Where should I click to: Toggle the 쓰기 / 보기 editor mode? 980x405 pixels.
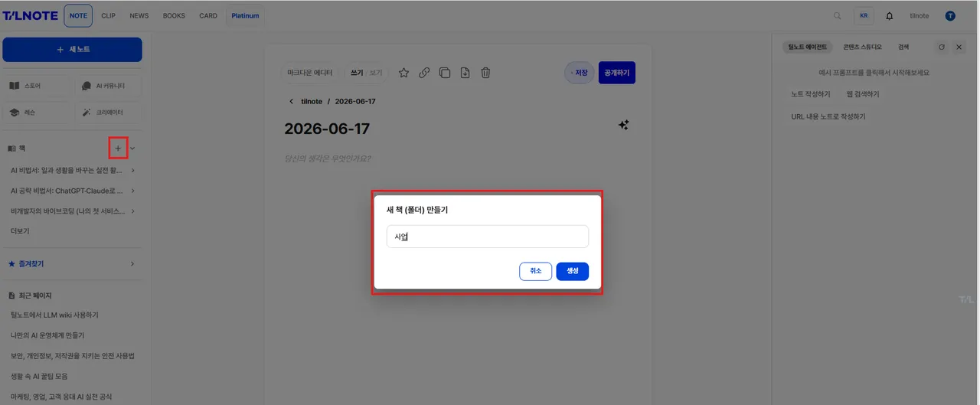point(367,73)
